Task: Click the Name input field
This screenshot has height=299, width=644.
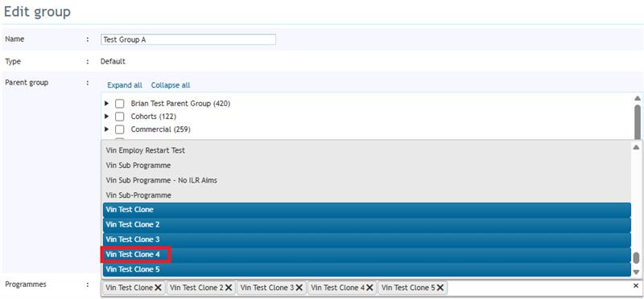Action: point(188,39)
